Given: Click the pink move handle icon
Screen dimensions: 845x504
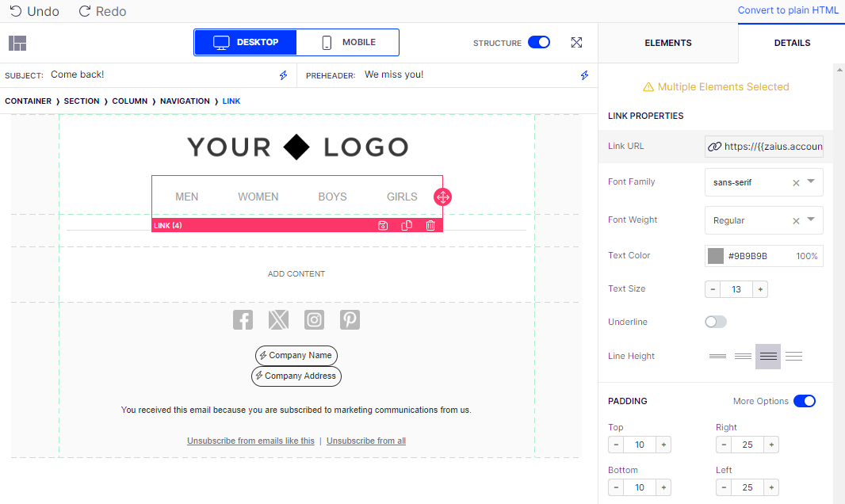Looking at the screenshot, I should (442, 197).
